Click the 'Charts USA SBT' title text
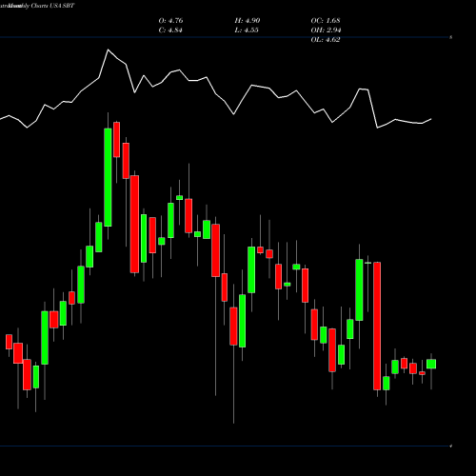The width and height of the screenshot is (476, 476). [53, 6]
